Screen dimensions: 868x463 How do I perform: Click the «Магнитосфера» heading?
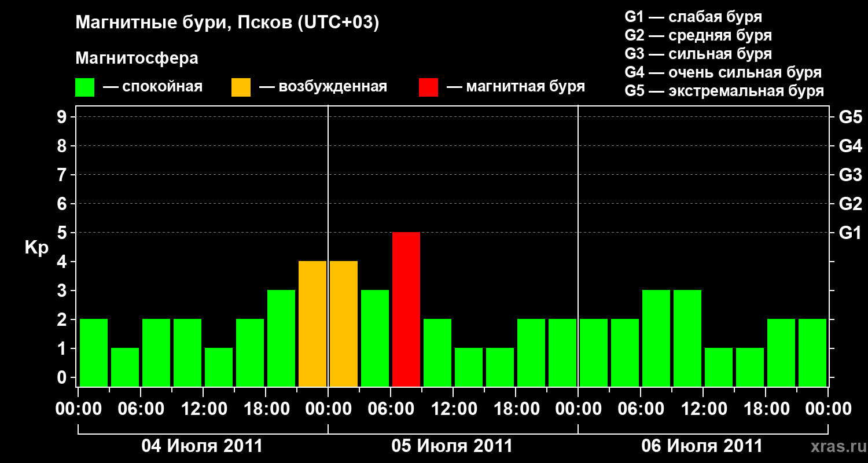(137, 58)
